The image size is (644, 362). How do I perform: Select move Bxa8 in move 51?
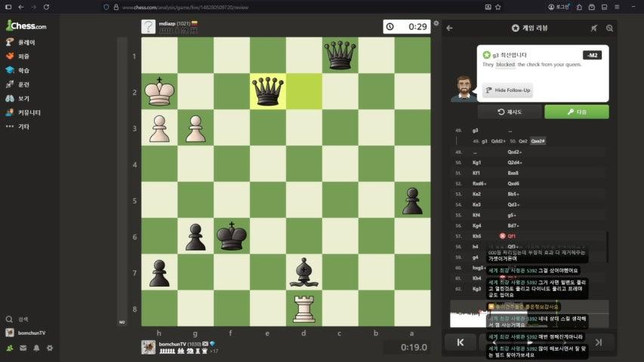pos(513,173)
